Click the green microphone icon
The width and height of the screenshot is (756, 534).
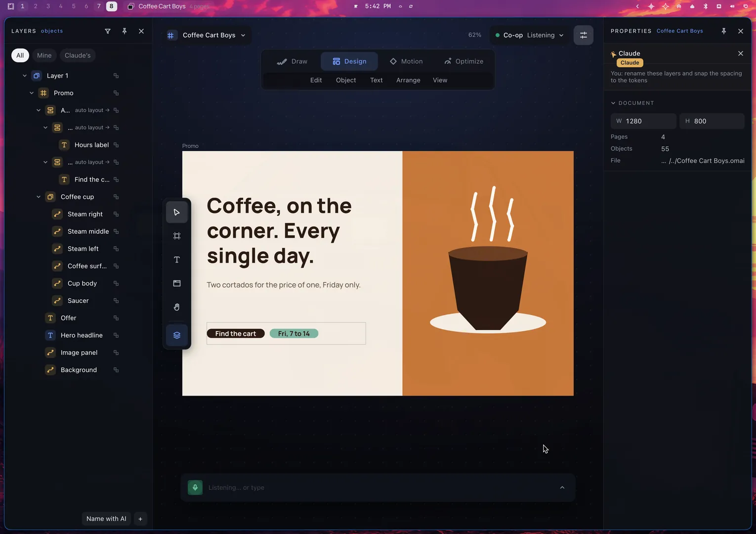tap(195, 488)
